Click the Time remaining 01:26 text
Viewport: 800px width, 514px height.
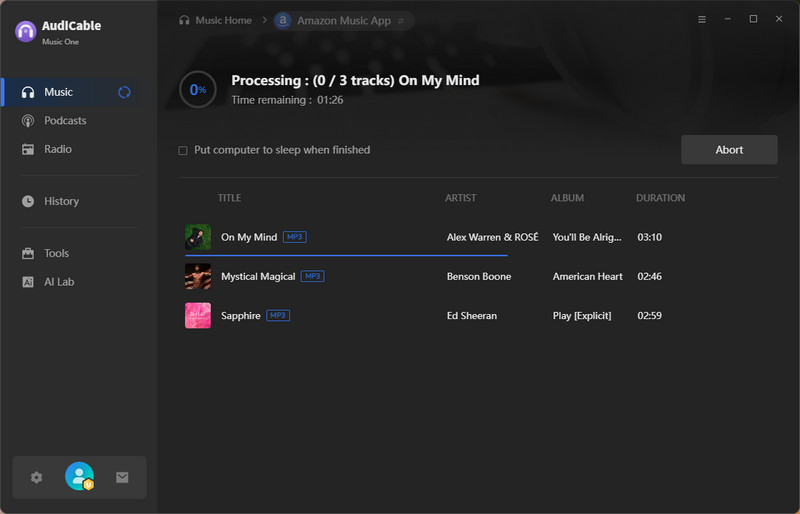[287, 100]
